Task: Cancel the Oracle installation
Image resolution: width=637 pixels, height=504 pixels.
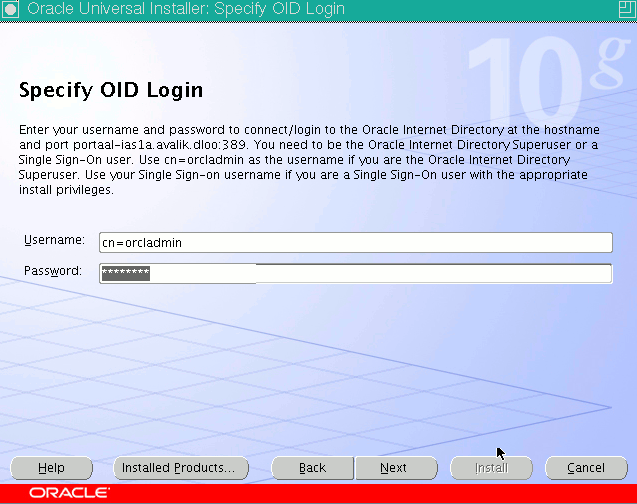Action: click(586, 468)
